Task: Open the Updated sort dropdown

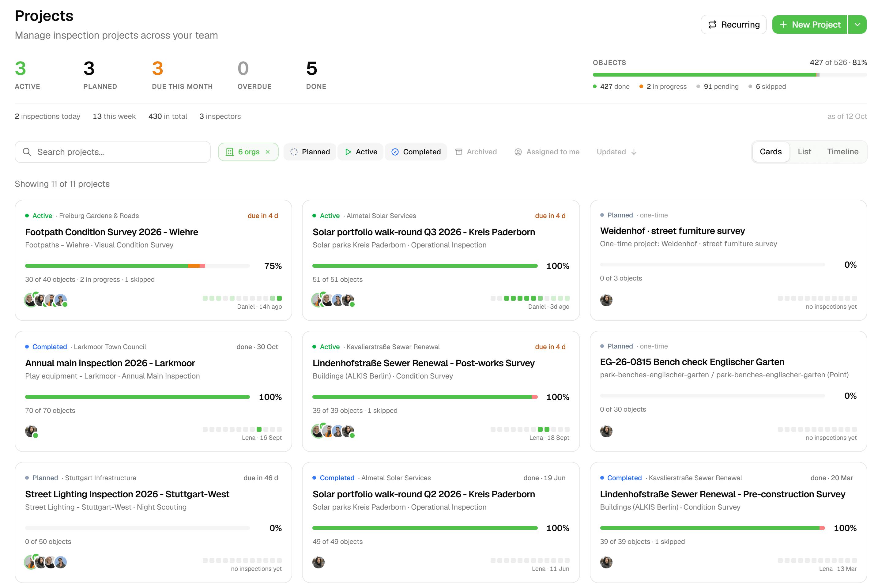Action: 617,152
